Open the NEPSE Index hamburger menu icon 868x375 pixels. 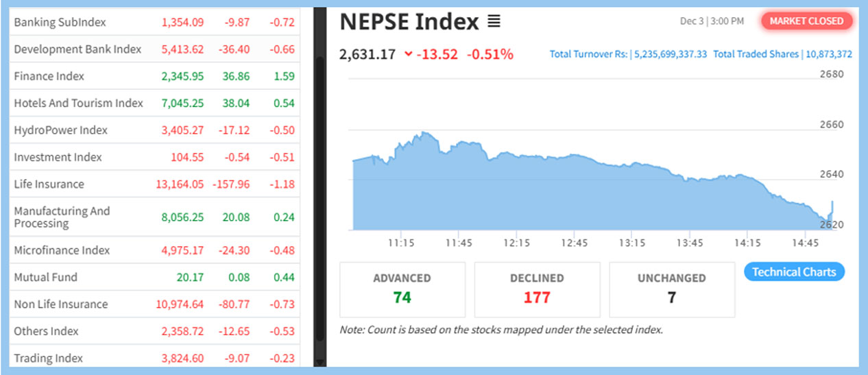click(494, 22)
